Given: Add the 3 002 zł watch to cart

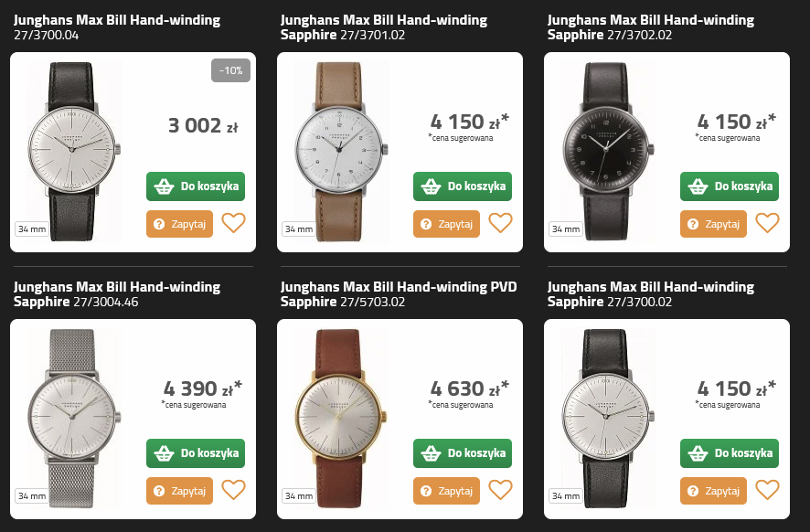Looking at the screenshot, I should 196,186.
